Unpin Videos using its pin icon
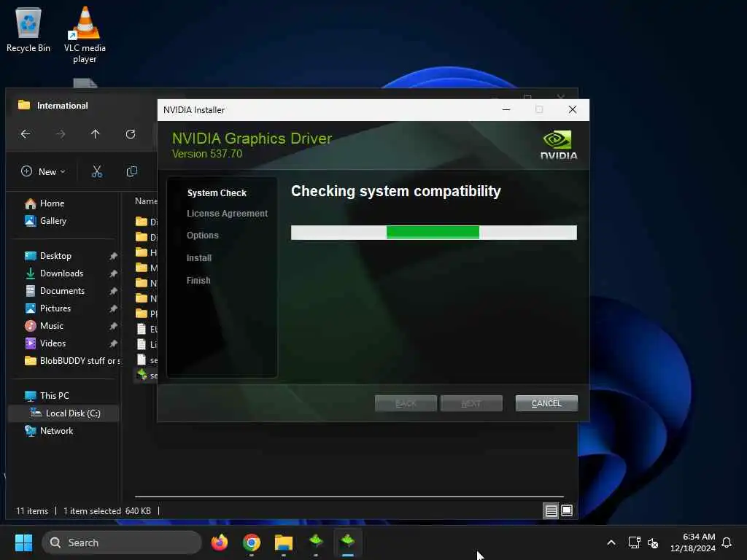747x560 pixels. pyautogui.click(x=113, y=343)
